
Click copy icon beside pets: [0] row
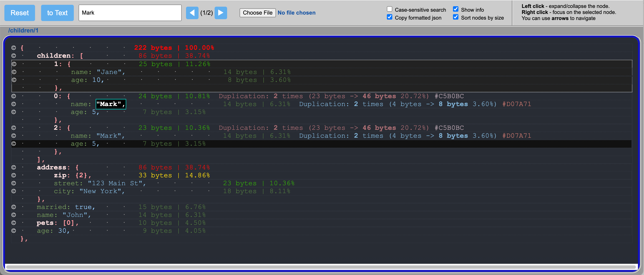tap(14, 223)
